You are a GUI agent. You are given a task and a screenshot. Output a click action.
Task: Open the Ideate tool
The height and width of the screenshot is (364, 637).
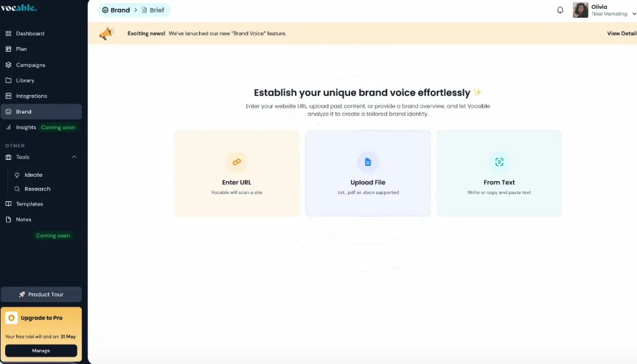click(x=33, y=175)
